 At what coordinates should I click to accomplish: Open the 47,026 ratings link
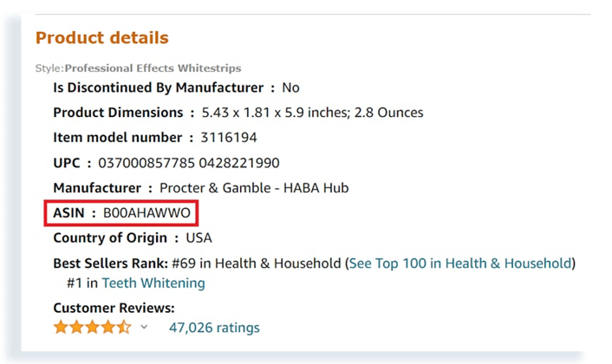pyautogui.click(x=214, y=328)
